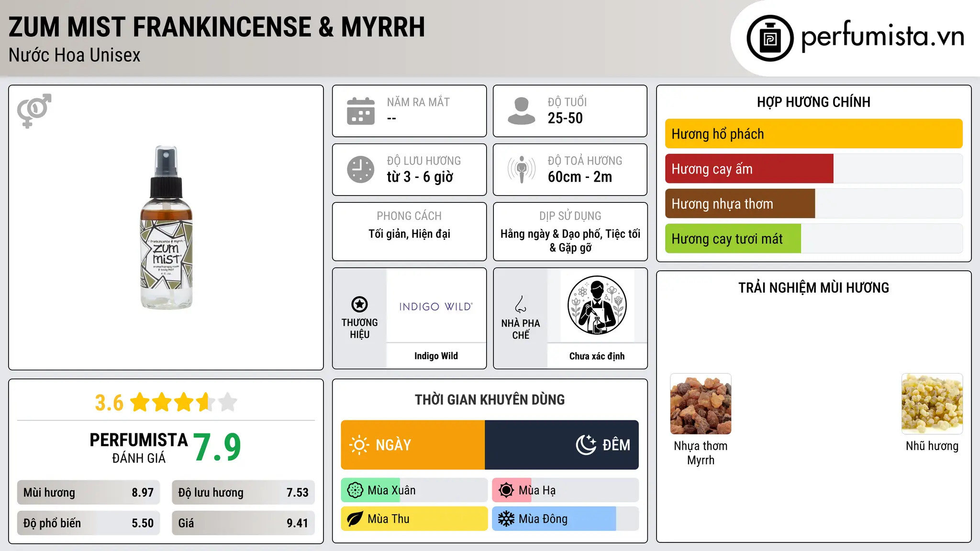Click the Mùa Thu season bar
The width and height of the screenshot is (980, 551).
pos(414,519)
